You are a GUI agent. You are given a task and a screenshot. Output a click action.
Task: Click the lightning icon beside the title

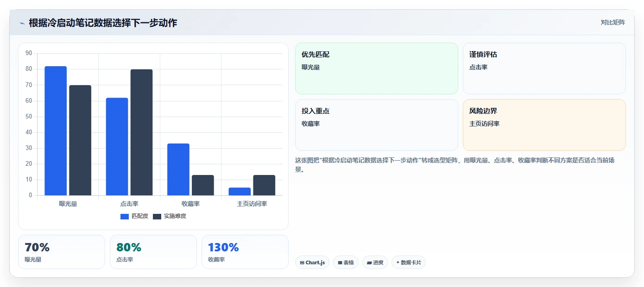coord(22,23)
